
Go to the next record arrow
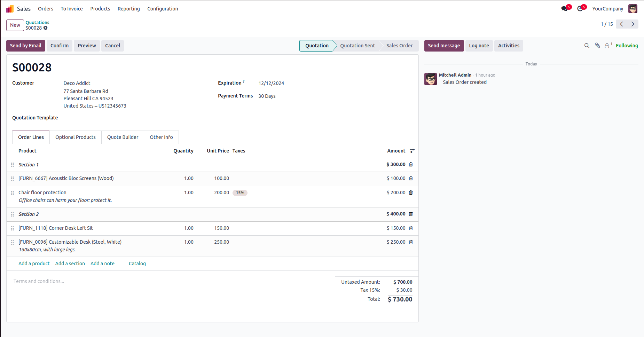pos(633,24)
